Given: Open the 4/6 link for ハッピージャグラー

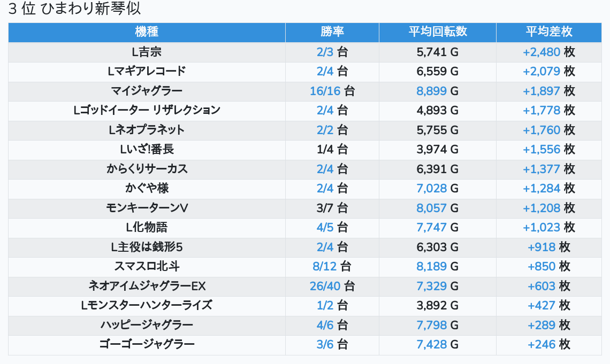Looking at the screenshot, I should [x=325, y=325].
